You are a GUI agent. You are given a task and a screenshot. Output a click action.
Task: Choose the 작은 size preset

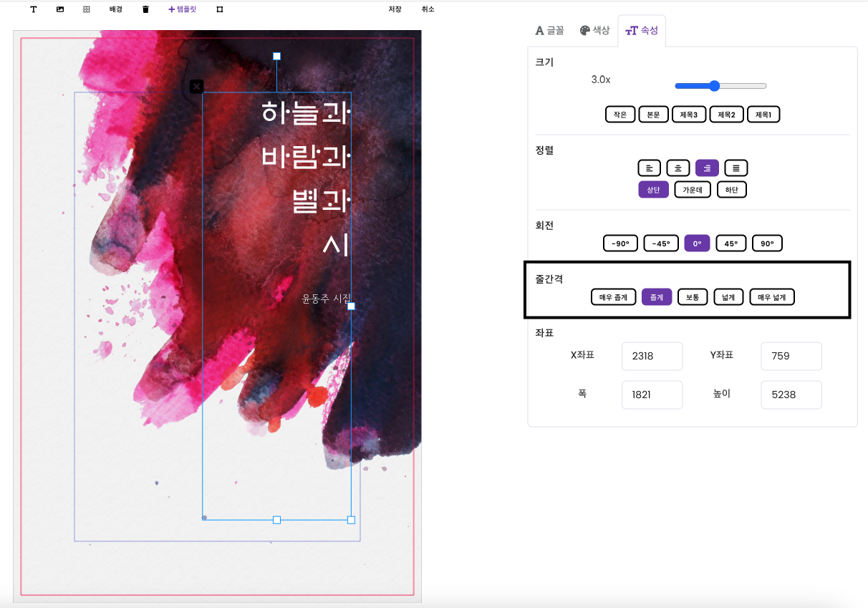click(620, 115)
